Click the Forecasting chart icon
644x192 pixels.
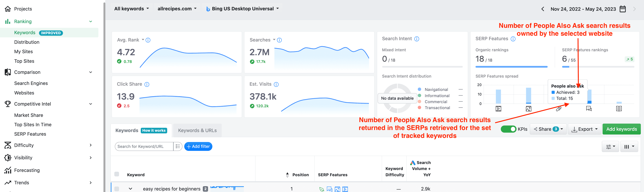[8, 170]
